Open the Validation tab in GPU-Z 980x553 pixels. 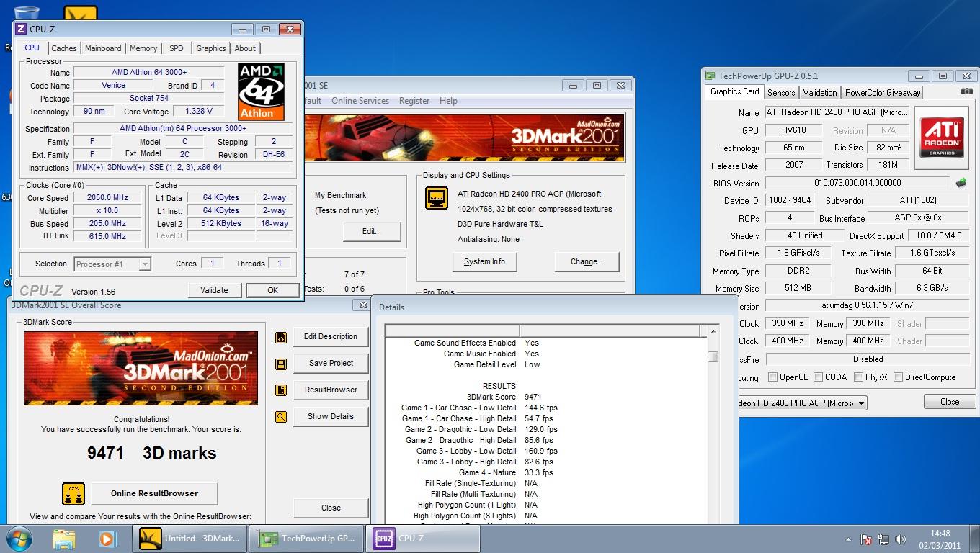[x=820, y=93]
